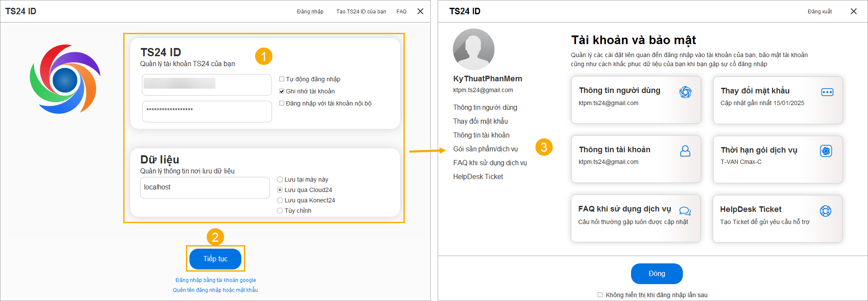This screenshot has width=868, height=301.
Task: Choose Lưu qua Konect24 radio option
Action: coord(280,200)
